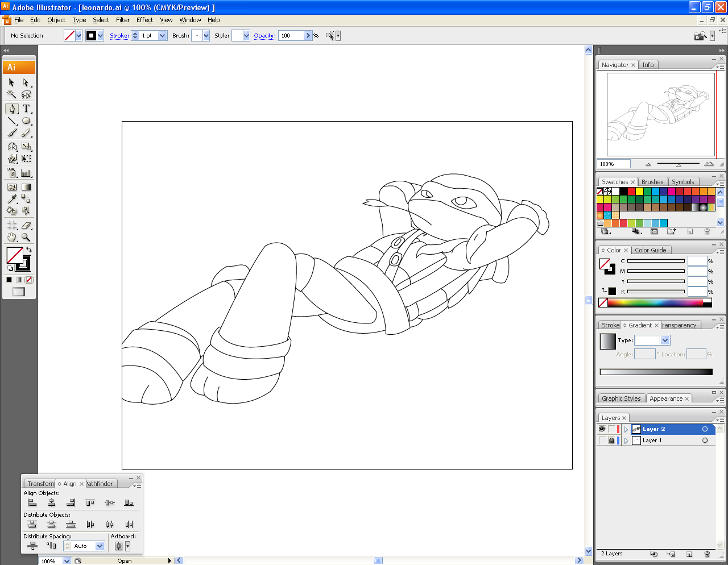Screen dimensions: 728x565
Task: Expand Layer 2 disclosure triangle
Action: (626, 429)
